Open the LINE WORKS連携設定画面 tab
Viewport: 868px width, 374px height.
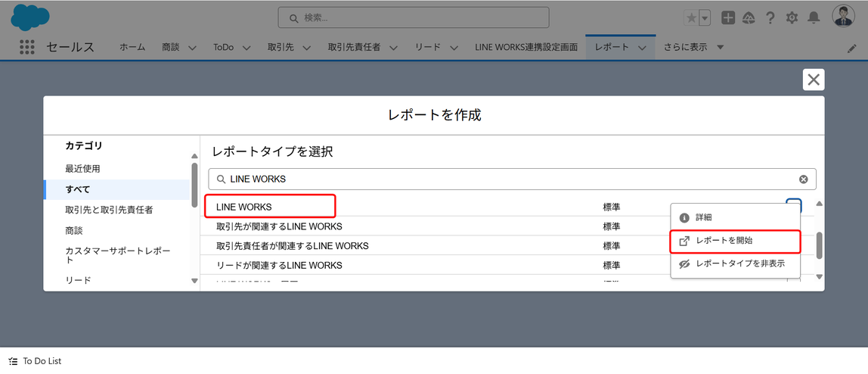tap(526, 47)
